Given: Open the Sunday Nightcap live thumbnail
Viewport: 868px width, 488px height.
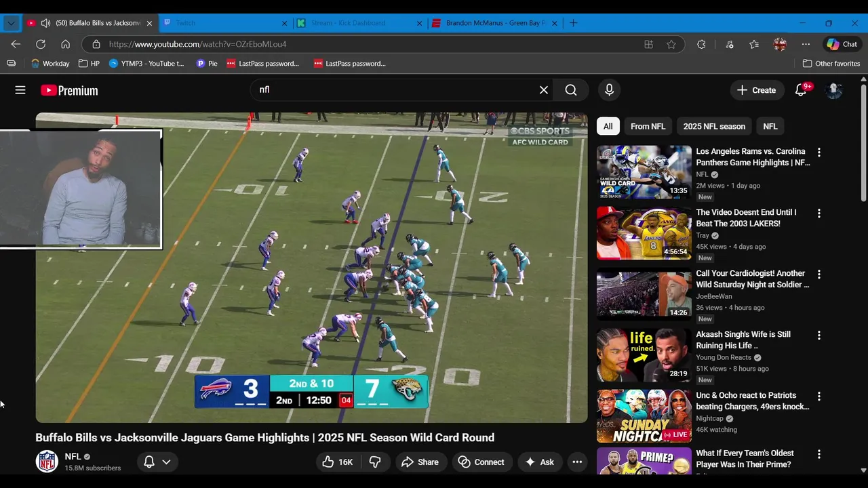Looking at the screenshot, I should tap(644, 416).
